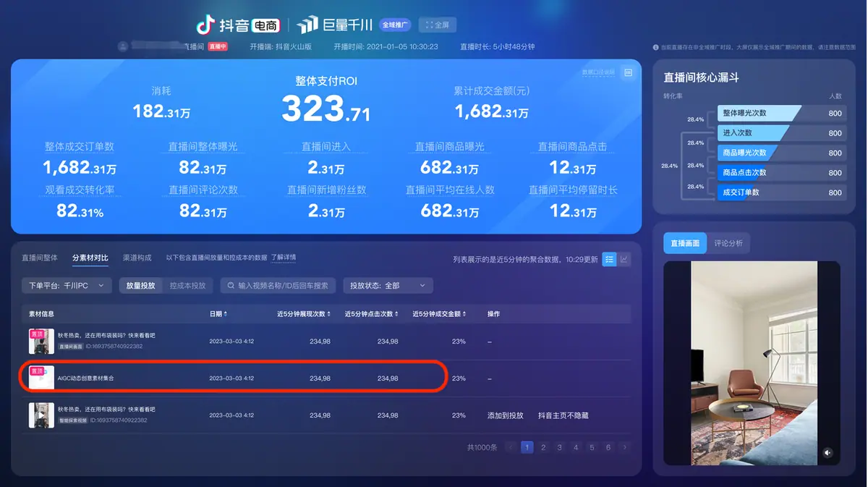Click the video name/ID search field
The height and width of the screenshot is (487, 868).
coord(278,285)
